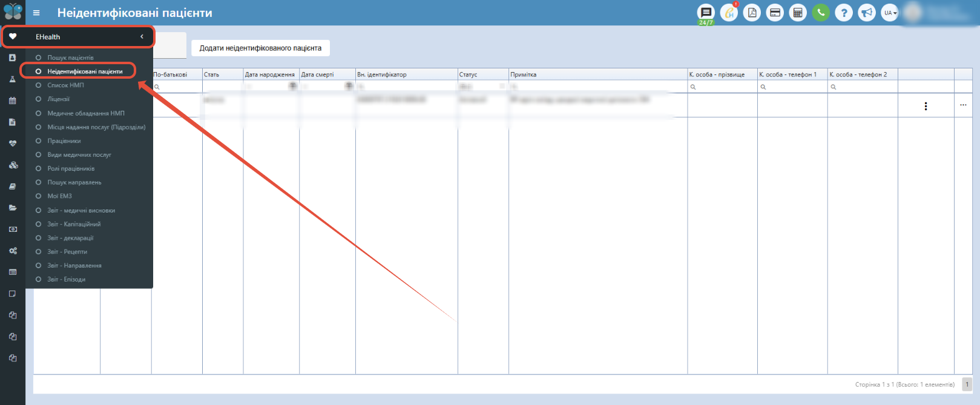980x405 pixels.
Task: Click filter field under К. особа - телефон 1
Action: pos(792,87)
